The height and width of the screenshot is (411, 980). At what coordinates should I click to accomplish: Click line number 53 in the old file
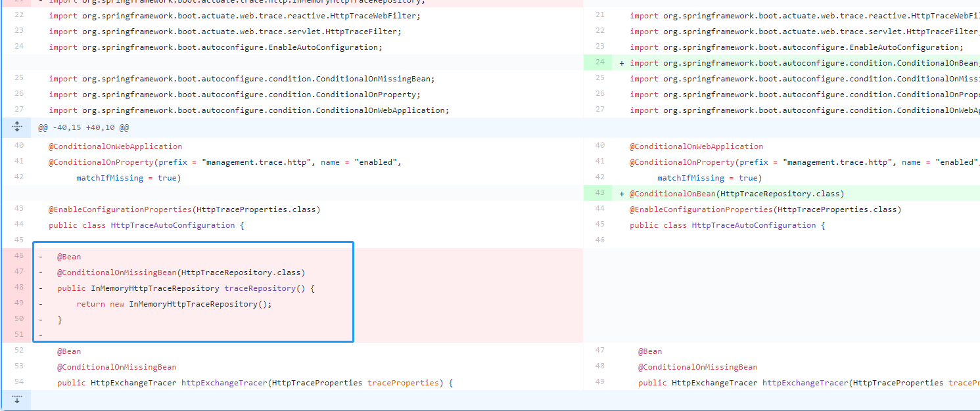pos(18,367)
